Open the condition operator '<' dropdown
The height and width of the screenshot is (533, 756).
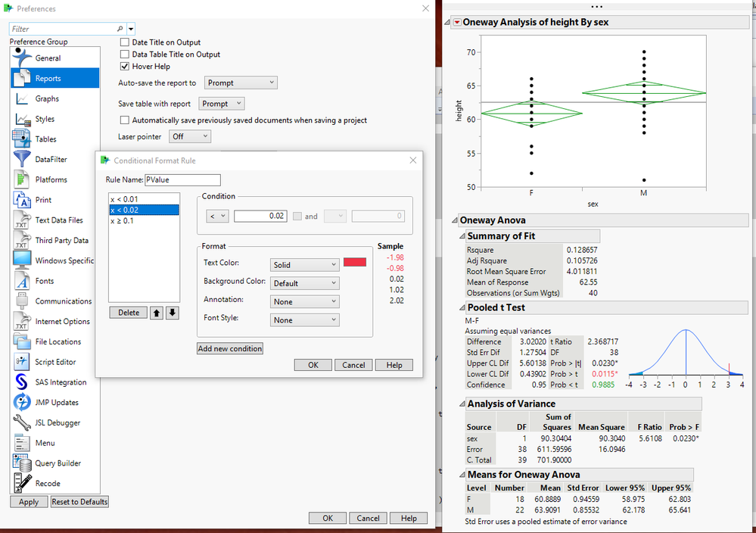point(217,216)
